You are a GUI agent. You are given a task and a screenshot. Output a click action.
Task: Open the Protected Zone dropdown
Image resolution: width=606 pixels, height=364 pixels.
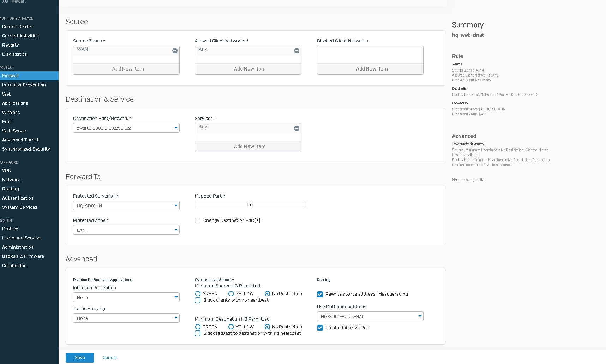pyautogui.click(x=126, y=230)
